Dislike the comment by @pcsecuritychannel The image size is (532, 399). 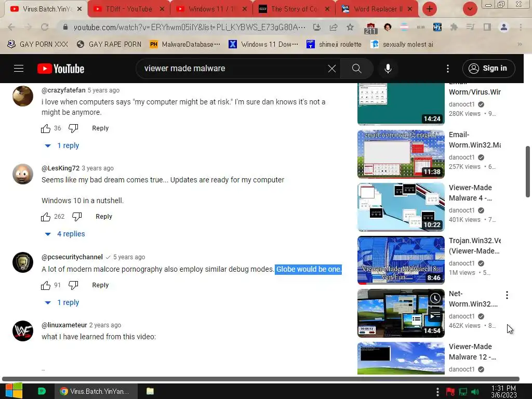coord(73,285)
